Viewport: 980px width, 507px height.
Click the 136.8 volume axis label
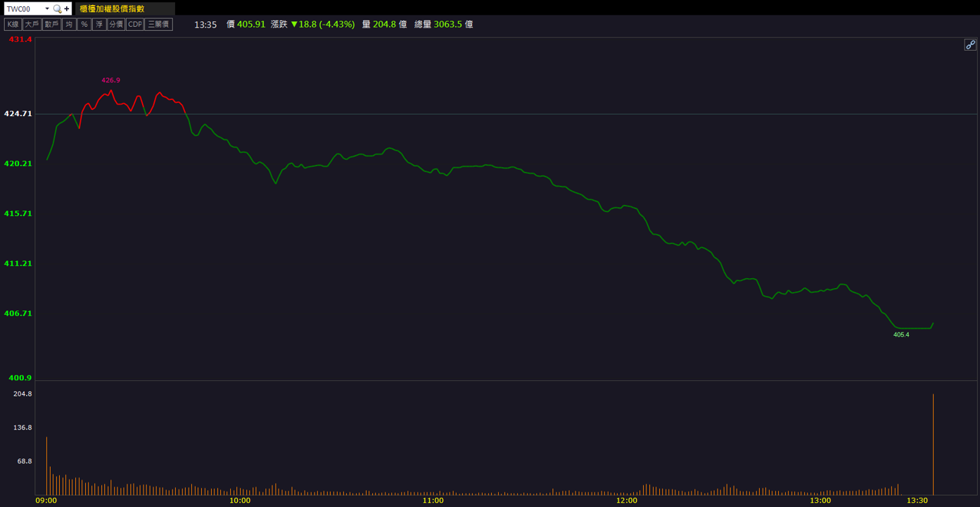coord(23,427)
